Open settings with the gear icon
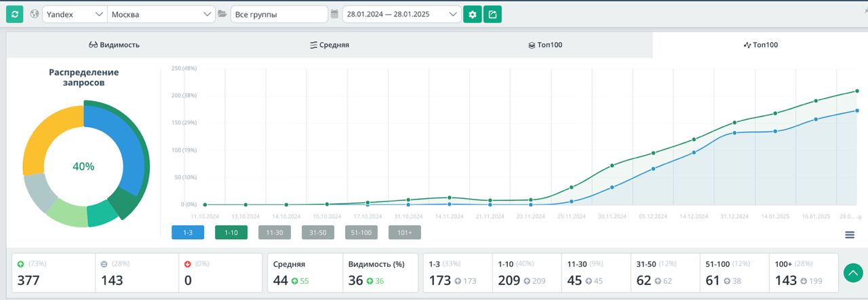 click(x=473, y=14)
